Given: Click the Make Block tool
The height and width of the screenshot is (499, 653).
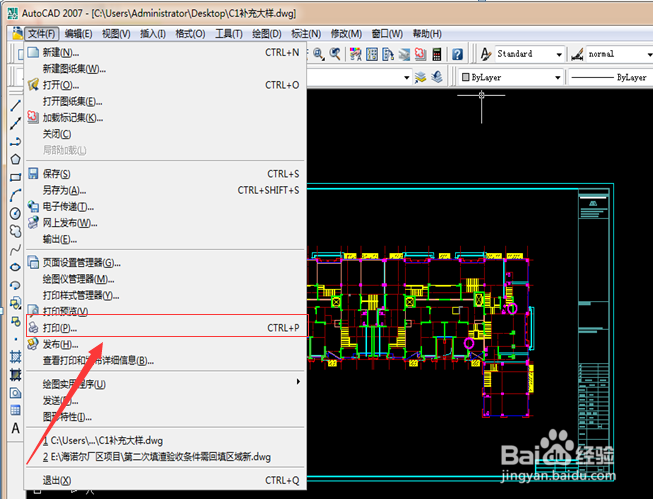Looking at the screenshot, I should click(x=15, y=321).
